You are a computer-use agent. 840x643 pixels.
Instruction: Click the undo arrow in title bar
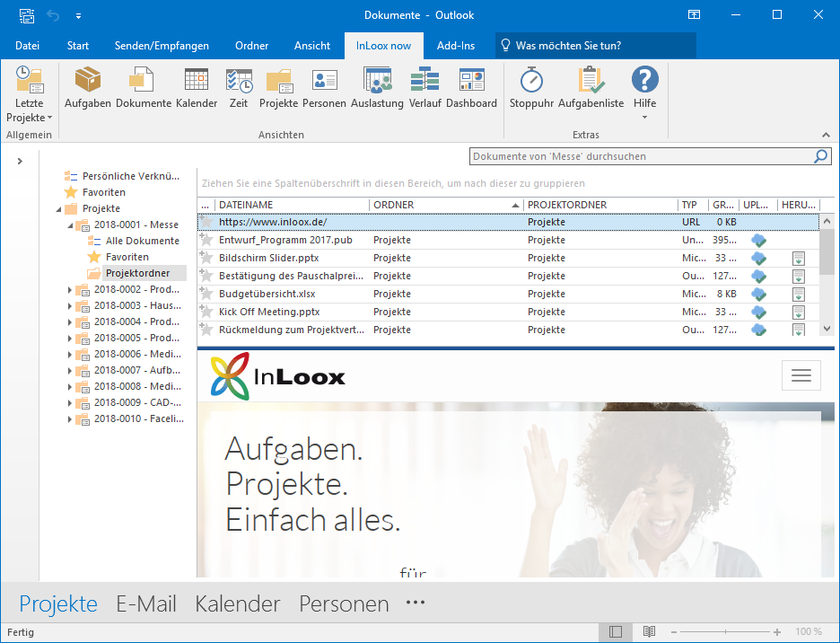tap(53, 15)
